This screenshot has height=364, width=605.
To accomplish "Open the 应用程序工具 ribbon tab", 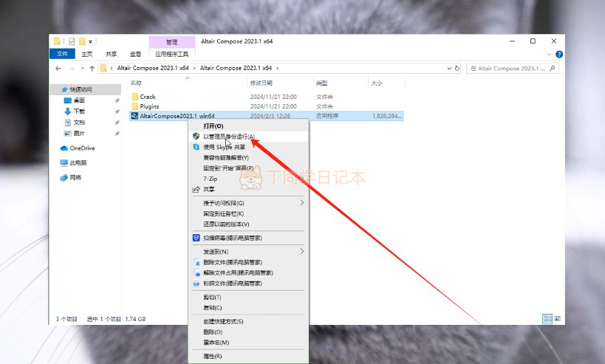I will click(x=171, y=54).
